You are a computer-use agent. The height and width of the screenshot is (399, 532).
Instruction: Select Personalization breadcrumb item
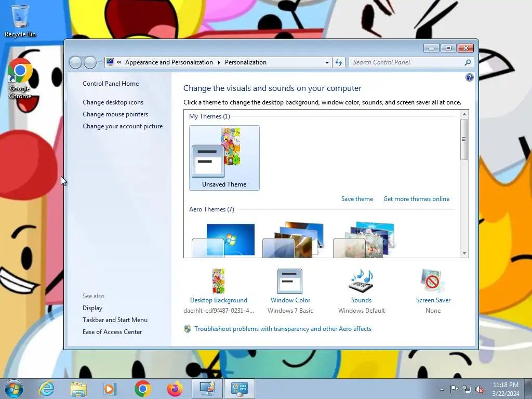click(x=246, y=62)
